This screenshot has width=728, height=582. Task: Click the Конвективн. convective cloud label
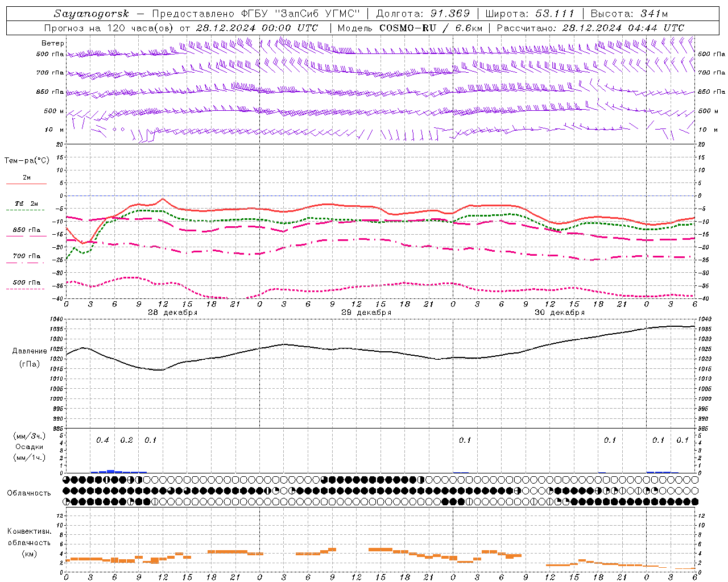(29, 531)
